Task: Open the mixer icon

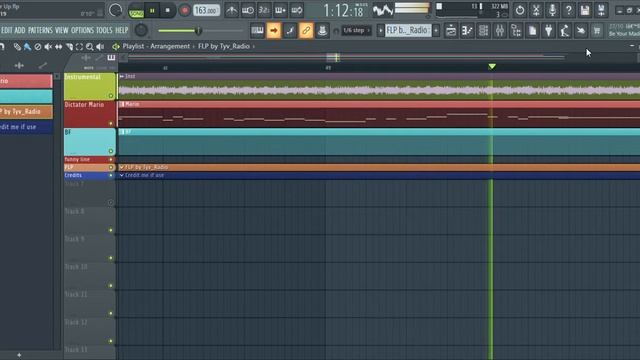Action: click(x=500, y=30)
